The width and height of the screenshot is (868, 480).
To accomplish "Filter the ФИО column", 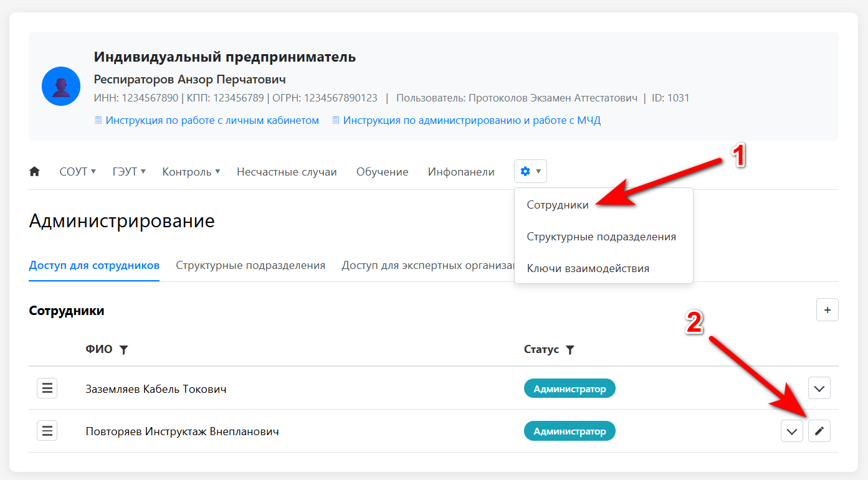I will pos(123,350).
